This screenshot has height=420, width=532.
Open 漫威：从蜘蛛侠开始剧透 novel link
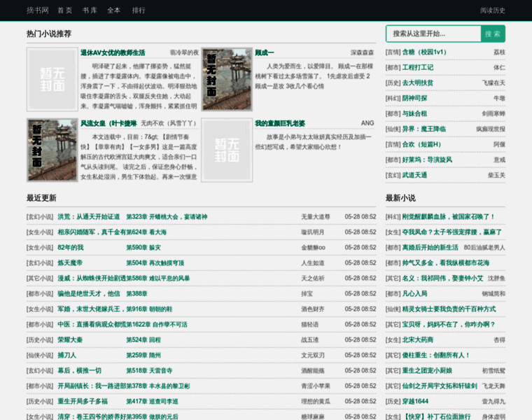click(92, 278)
